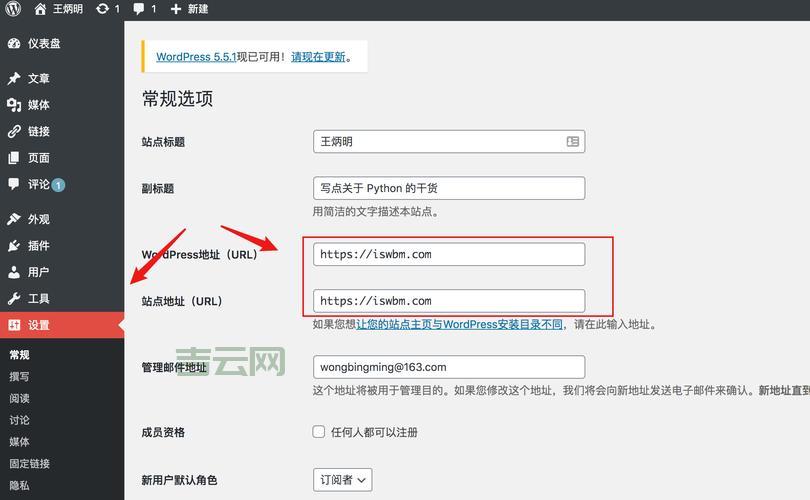
Task: Click the 常规选项 page heading
Action: pos(177,98)
